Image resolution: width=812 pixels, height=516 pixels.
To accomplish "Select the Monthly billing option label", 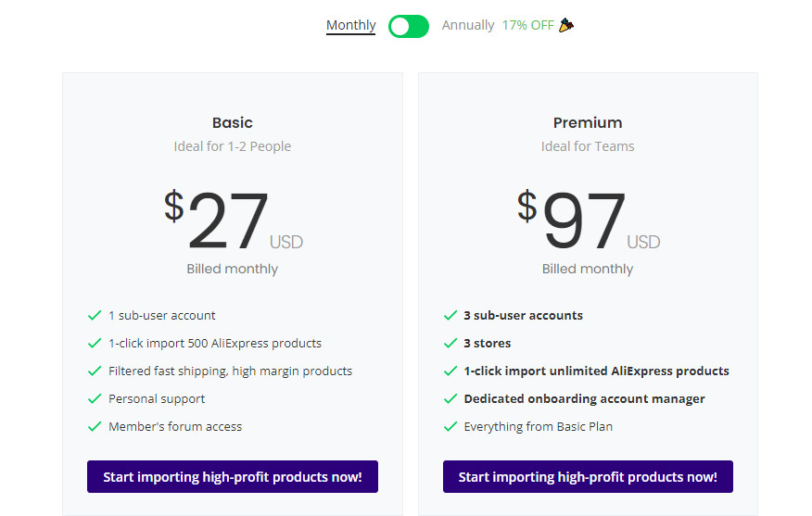I will point(350,25).
